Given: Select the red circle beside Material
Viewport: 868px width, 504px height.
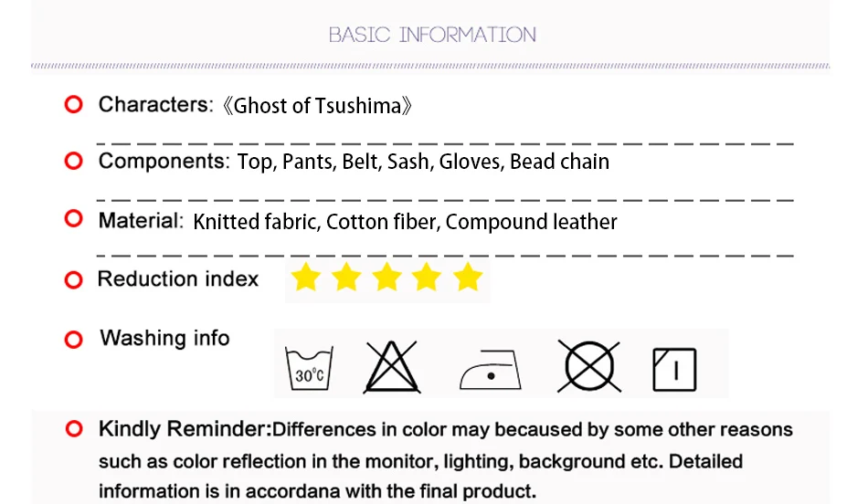Looking at the screenshot, I should tap(74, 218).
